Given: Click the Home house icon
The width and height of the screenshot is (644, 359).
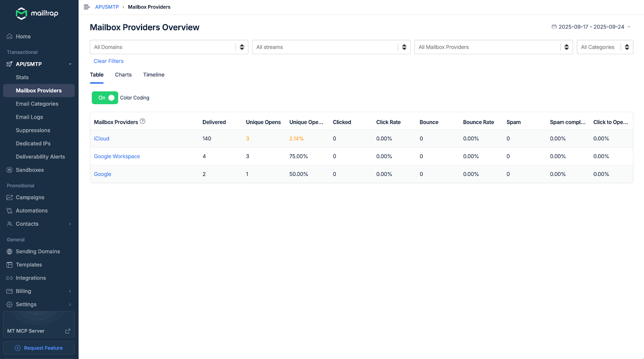Looking at the screenshot, I should tap(10, 36).
